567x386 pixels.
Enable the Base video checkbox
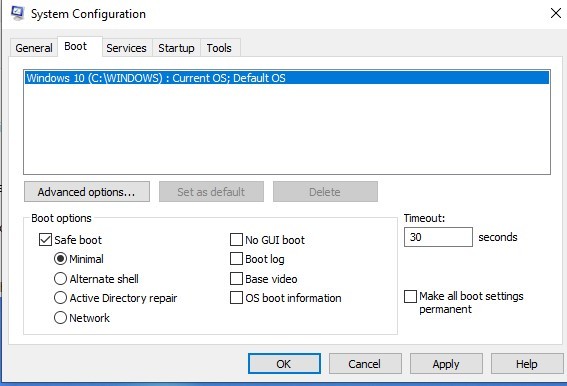[x=236, y=279]
